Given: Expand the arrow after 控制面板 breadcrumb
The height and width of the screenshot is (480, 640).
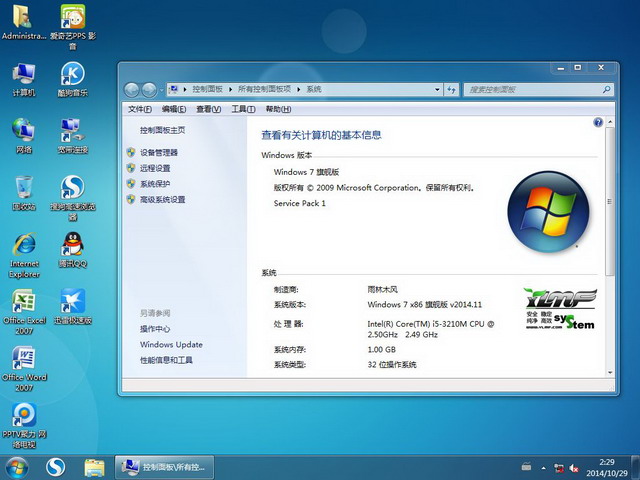Looking at the screenshot, I should [230, 89].
